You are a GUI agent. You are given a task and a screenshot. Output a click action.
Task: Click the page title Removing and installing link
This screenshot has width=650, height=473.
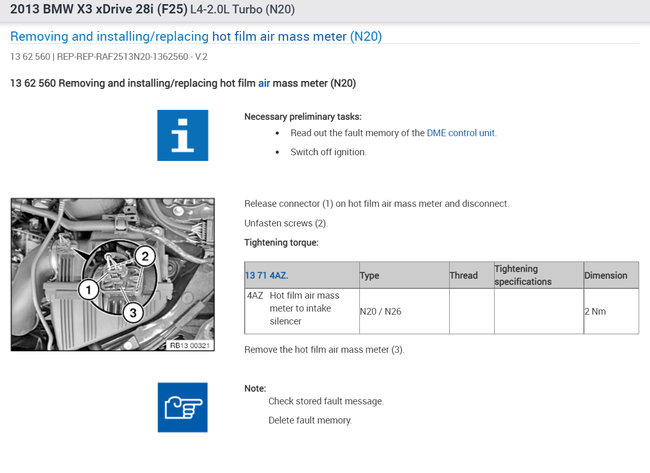click(196, 36)
